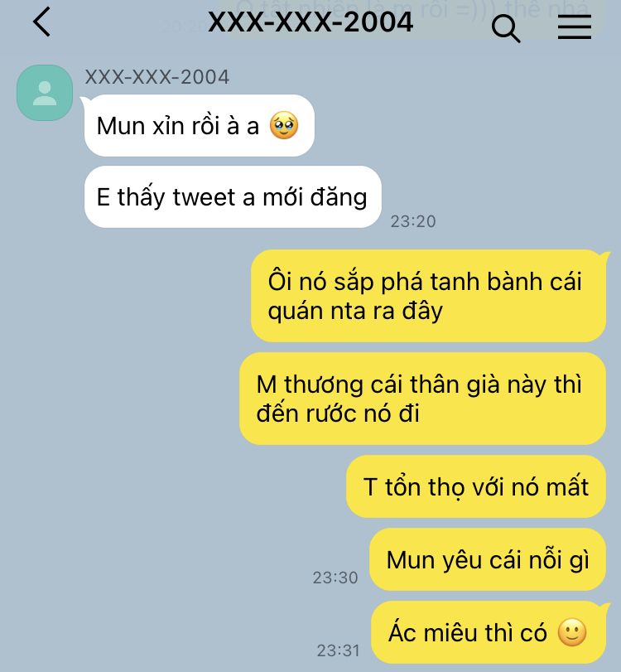
Task: Tap the sender's teal profile avatar
Action: point(45,93)
